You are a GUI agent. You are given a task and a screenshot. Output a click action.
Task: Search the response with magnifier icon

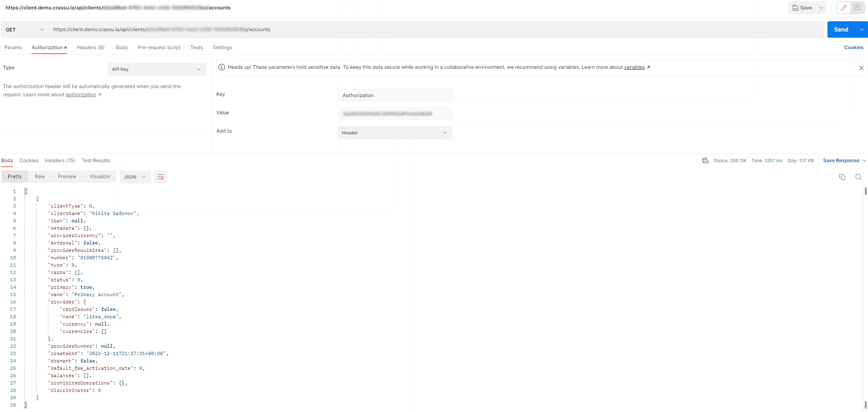pyautogui.click(x=858, y=177)
